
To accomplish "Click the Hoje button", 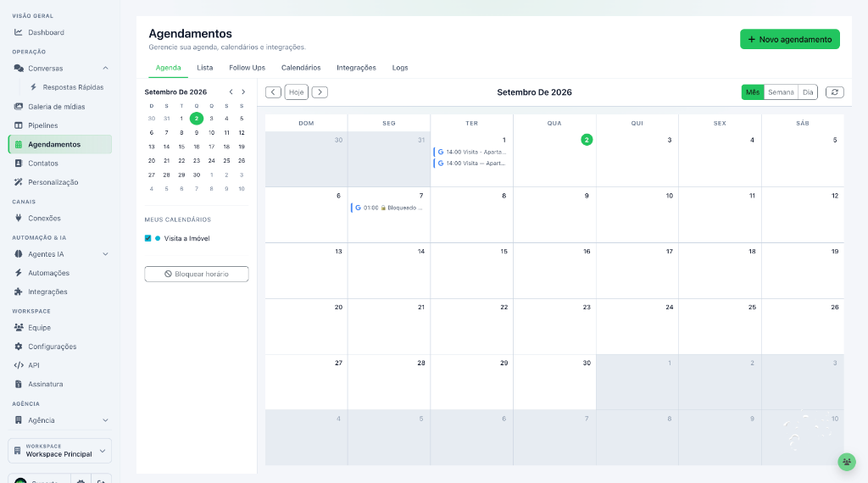I will tap(296, 92).
